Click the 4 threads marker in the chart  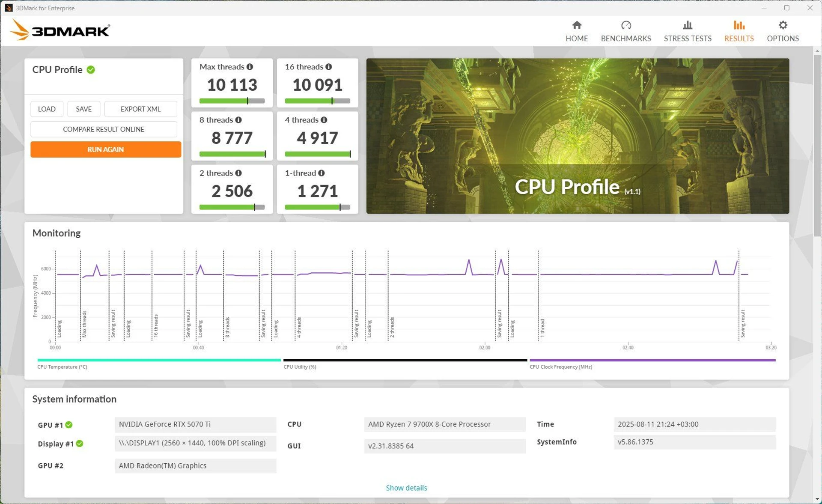pos(299,327)
